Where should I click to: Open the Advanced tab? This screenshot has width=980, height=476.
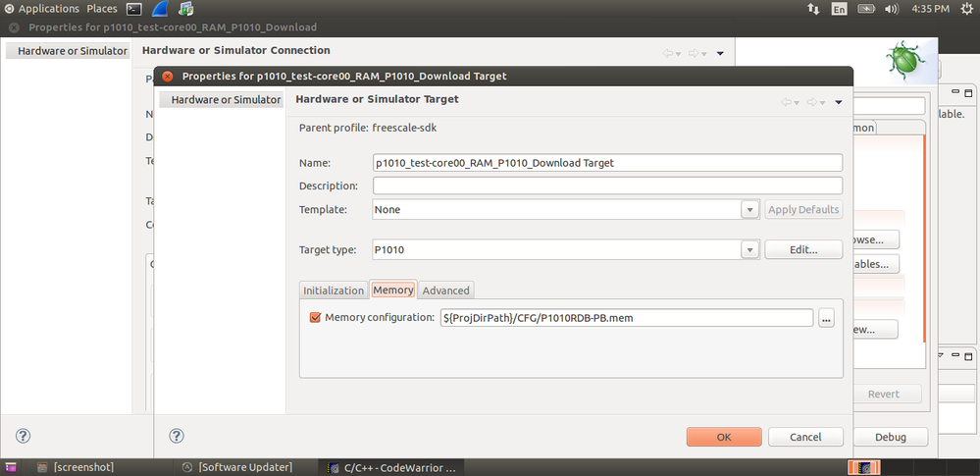(x=446, y=291)
